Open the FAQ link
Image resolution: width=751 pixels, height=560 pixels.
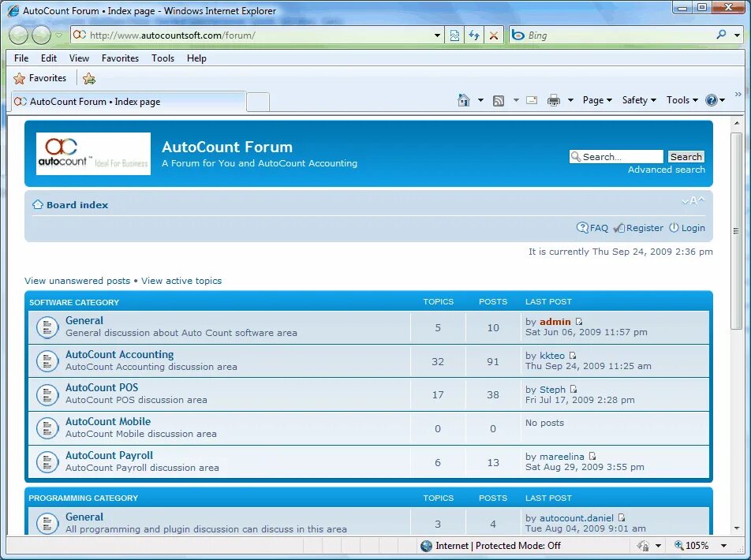(x=592, y=228)
